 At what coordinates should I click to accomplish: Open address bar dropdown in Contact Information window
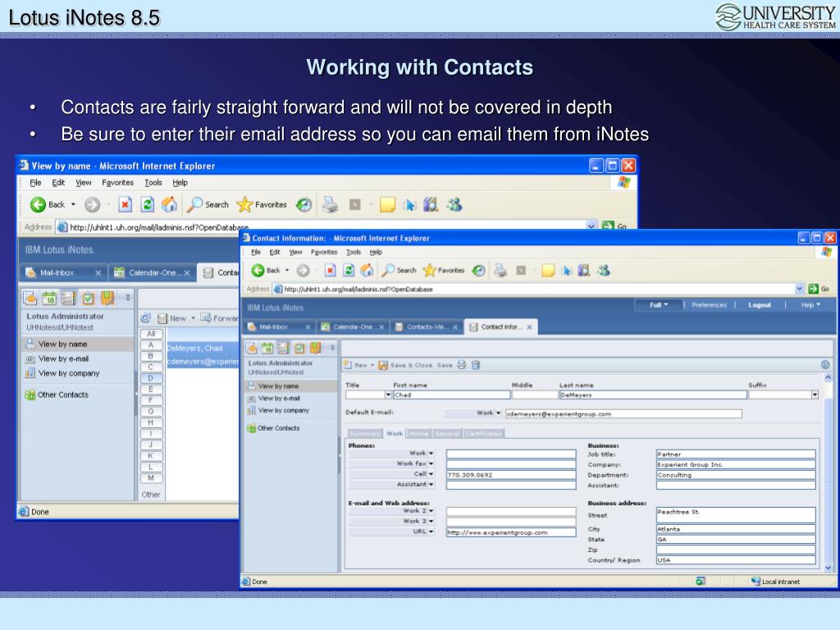click(x=799, y=289)
